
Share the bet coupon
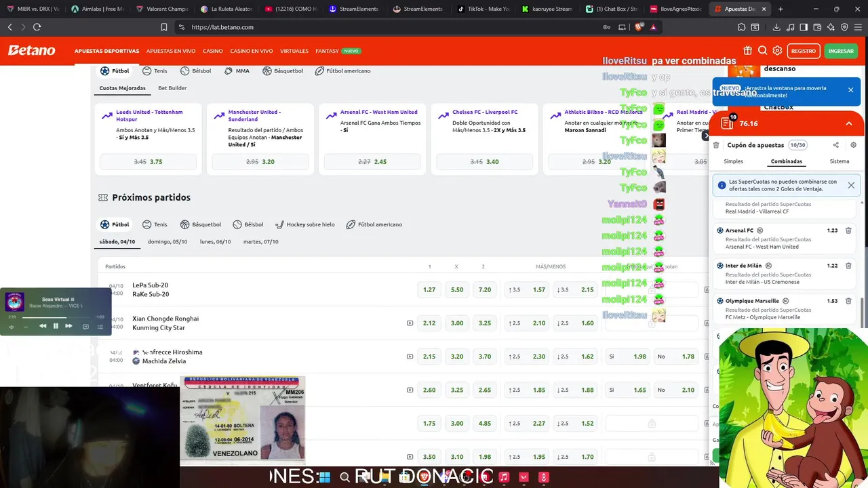pyautogui.click(x=835, y=145)
